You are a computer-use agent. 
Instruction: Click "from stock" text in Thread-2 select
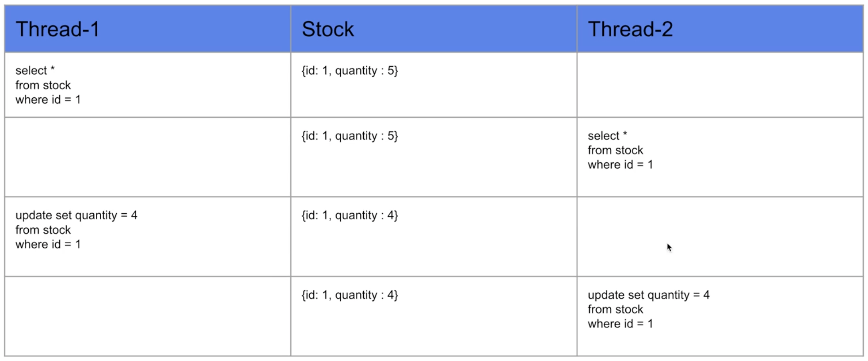pyautogui.click(x=615, y=150)
